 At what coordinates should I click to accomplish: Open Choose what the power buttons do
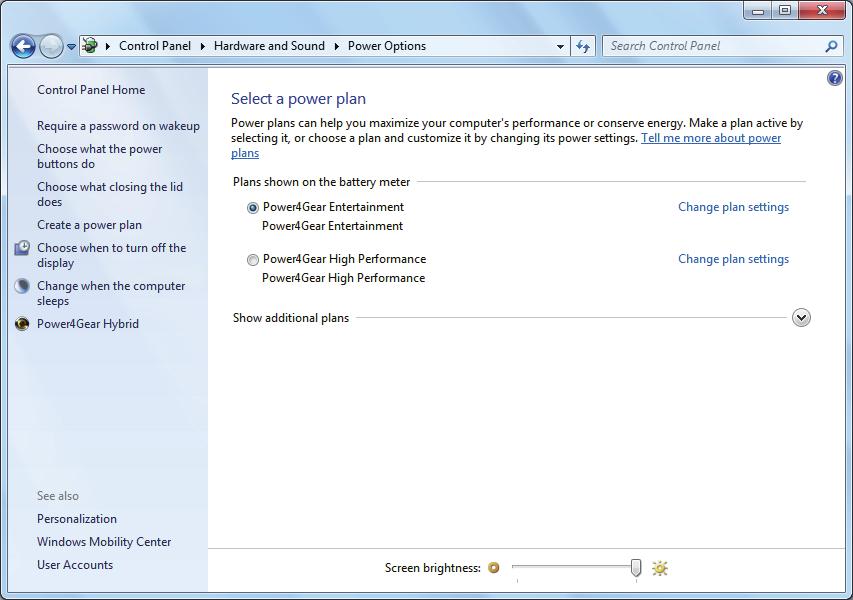point(100,156)
